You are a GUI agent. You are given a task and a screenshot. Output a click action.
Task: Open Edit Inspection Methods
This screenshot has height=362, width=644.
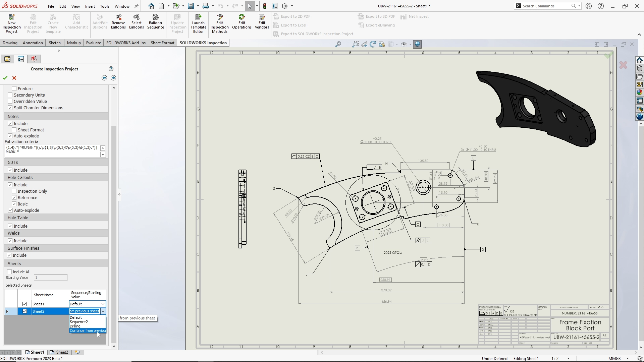pos(220,23)
